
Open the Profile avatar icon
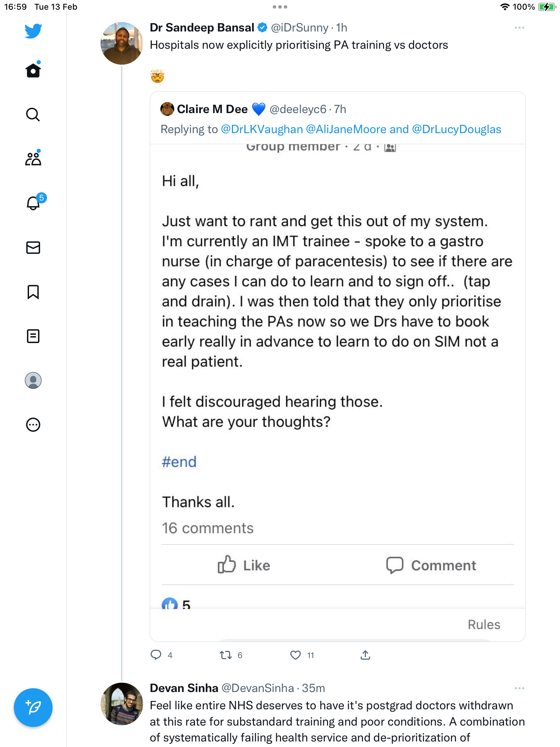[x=33, y=380]
